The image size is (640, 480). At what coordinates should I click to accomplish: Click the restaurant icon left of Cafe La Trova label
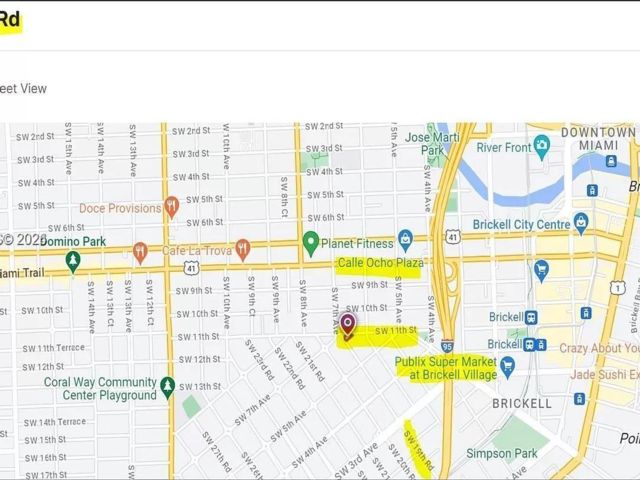[x=140, y=253]
